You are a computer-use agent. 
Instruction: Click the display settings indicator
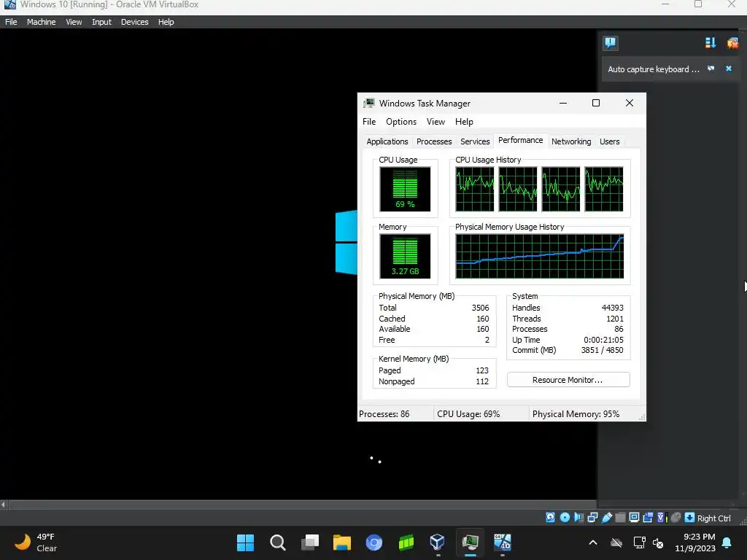(634, 518)
